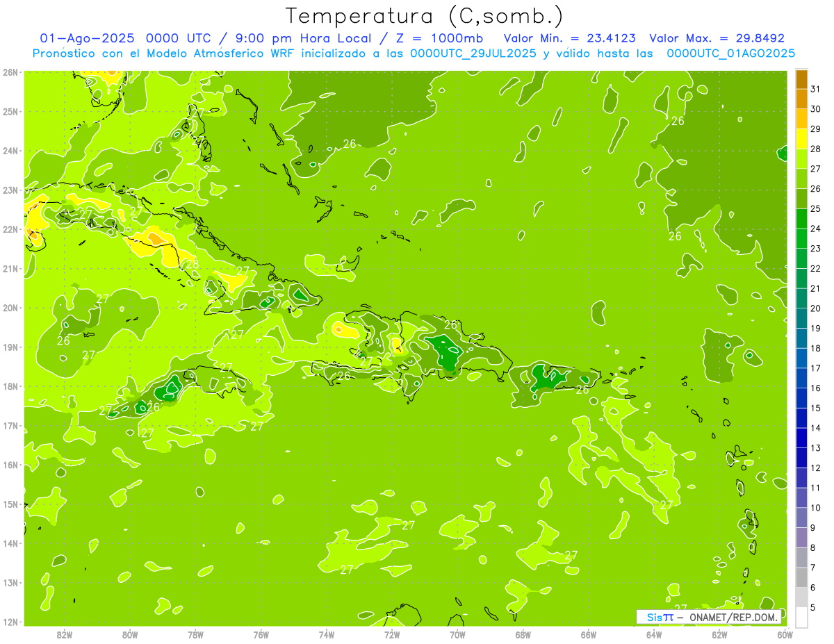834x644 pixels.
Task: Click the white swatch below legend value 5
Action: pyautogui.click(x=801, y=617)
